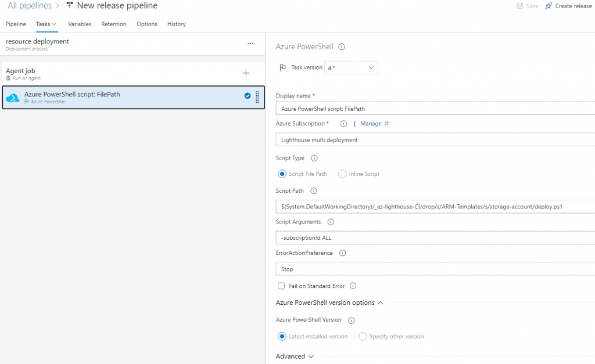The height and width of the screenshot is (364, 595).
Task: Open Script Type info icon
Action: [x=314, y=158]
